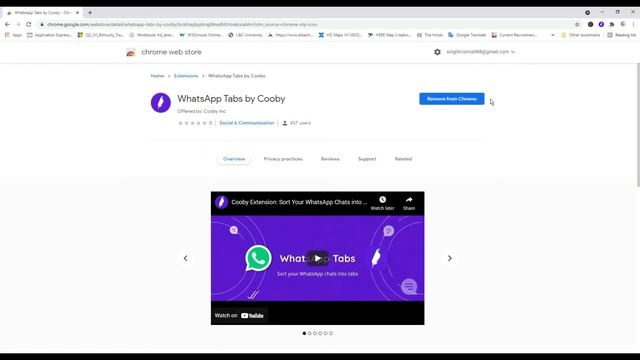The image size is (640, 360).
Task: Select the third carousel dot
Action: pos(315,333)
